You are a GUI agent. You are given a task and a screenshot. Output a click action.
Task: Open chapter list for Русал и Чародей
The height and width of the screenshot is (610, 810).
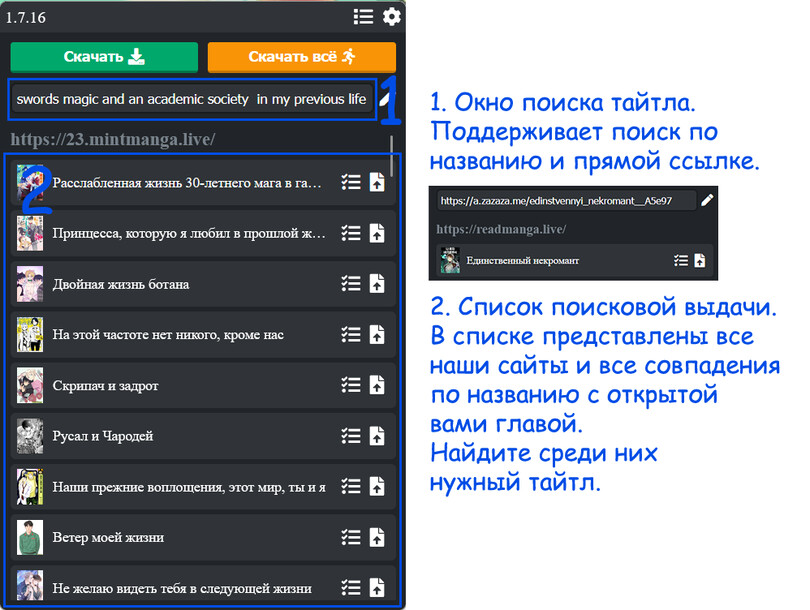[350, 436]
